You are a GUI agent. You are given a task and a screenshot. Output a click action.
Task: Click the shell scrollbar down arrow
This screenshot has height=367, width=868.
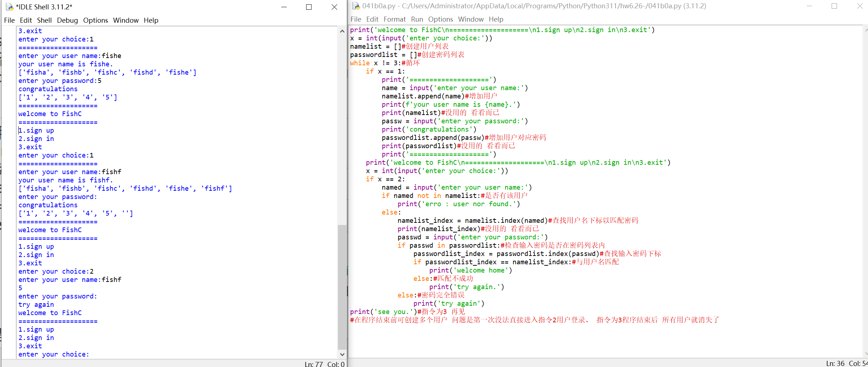342,354
